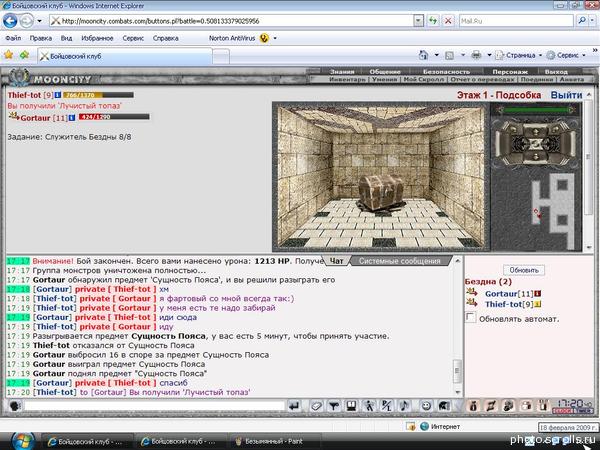Click the candle-like icon left of the clock
Viewport: 600px width, 450px height.
click(x=543, y=406)
